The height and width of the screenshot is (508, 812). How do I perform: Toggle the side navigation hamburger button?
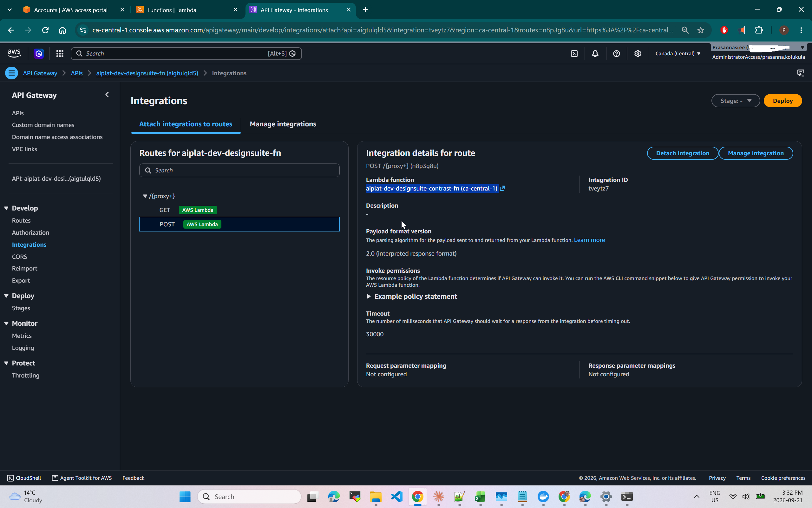pos(11,73)
